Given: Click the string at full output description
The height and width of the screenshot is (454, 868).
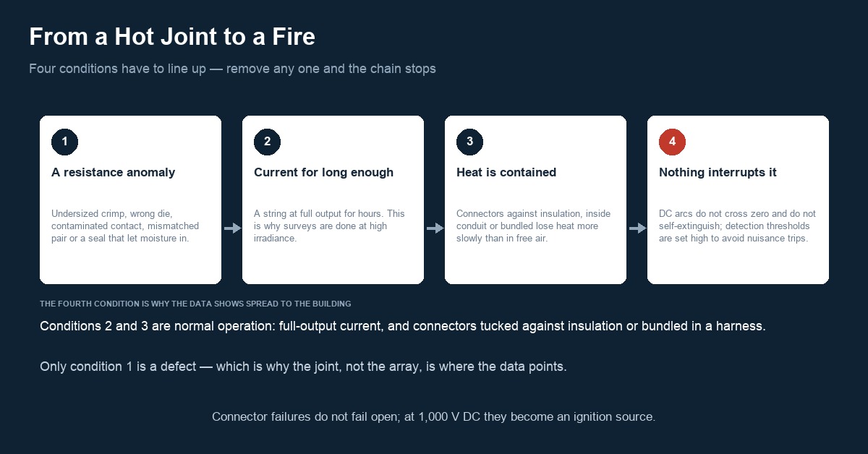Looking at the screenshot, I should 329,226.
